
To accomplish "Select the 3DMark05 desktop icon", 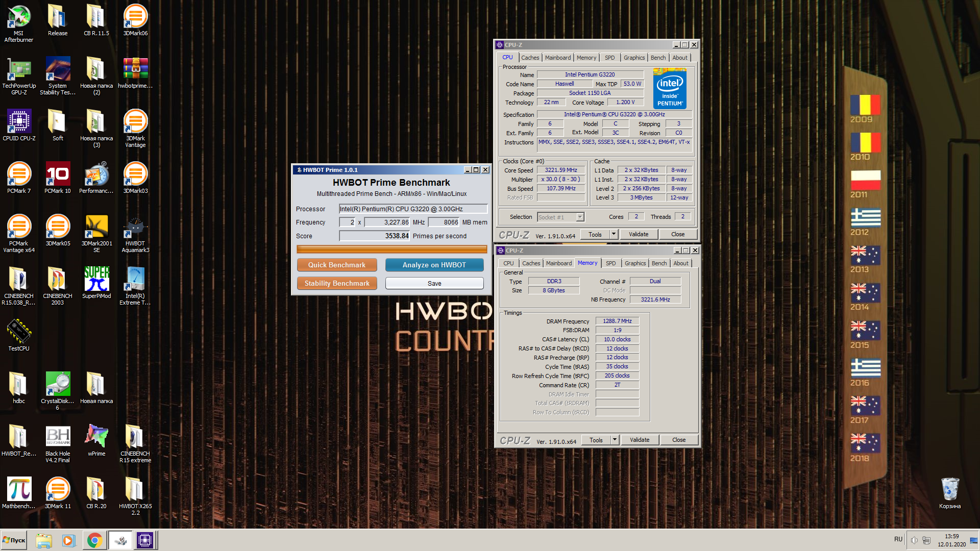I will pyautogui.click(x=58, y=231).
